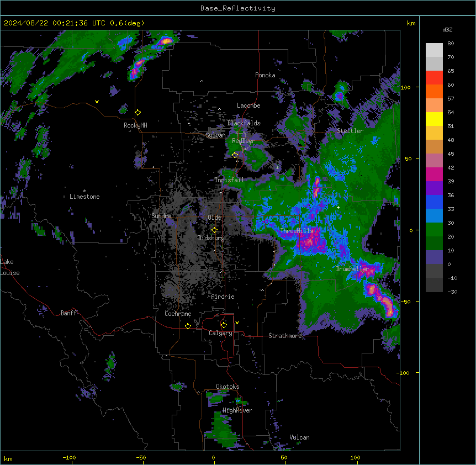Screen dimensions: 476x465
Task: Click the Lacombe city label
Action: pos(248,105)
